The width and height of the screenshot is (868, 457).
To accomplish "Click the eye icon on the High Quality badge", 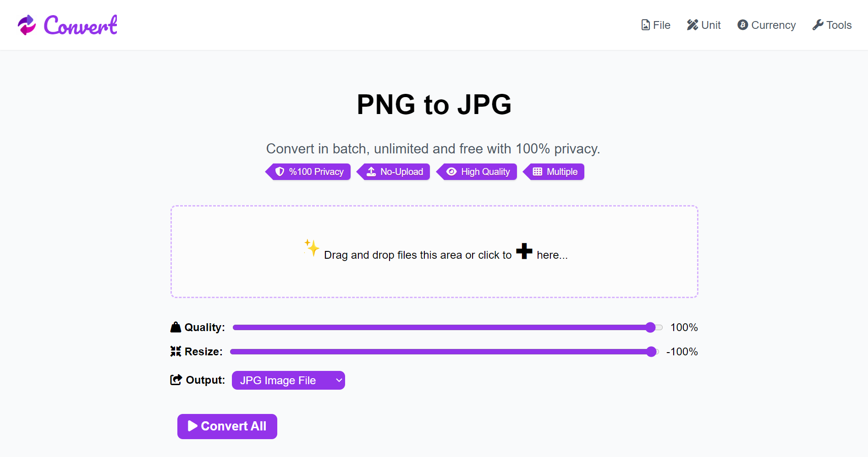I will tap(451, 172).
